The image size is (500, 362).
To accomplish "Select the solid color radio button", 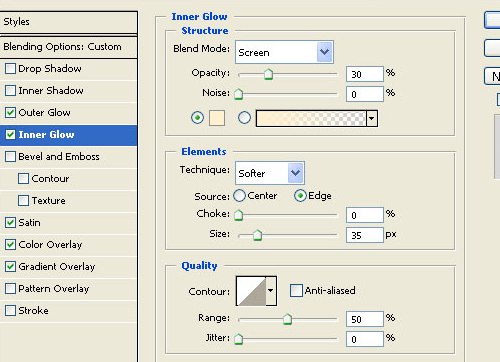I will point(197,118).
